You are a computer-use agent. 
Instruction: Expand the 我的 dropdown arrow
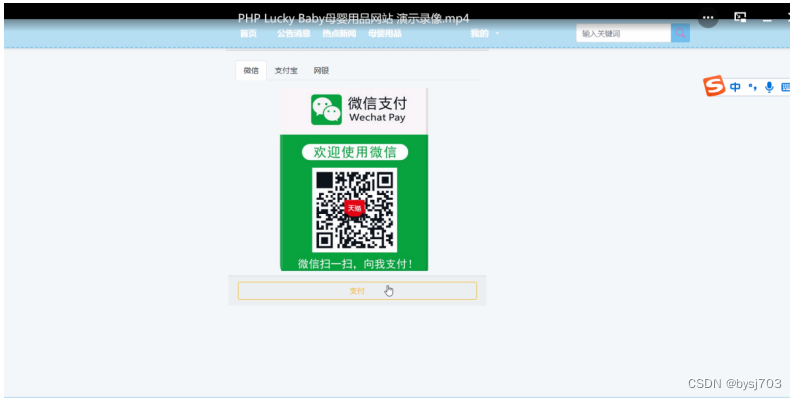click(497, 34)
